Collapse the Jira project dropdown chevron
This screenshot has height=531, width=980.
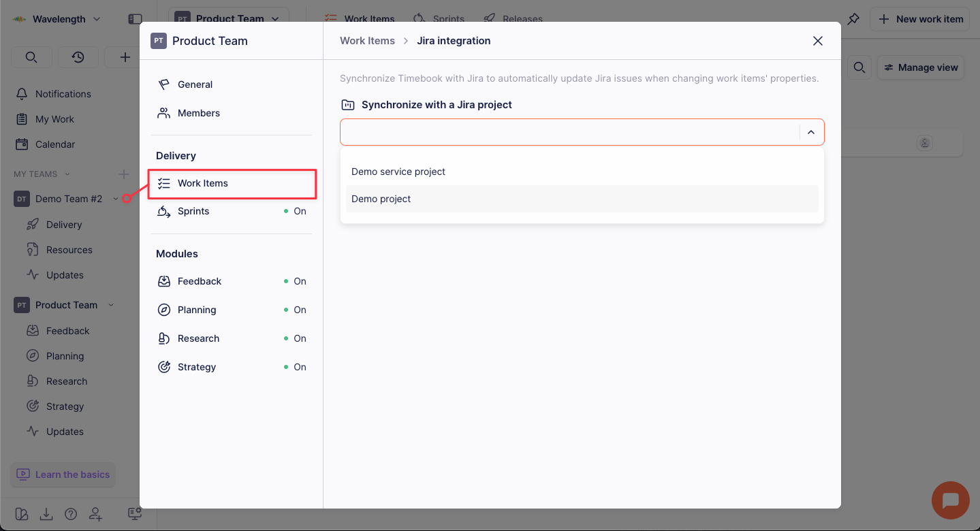pos(810,132)
